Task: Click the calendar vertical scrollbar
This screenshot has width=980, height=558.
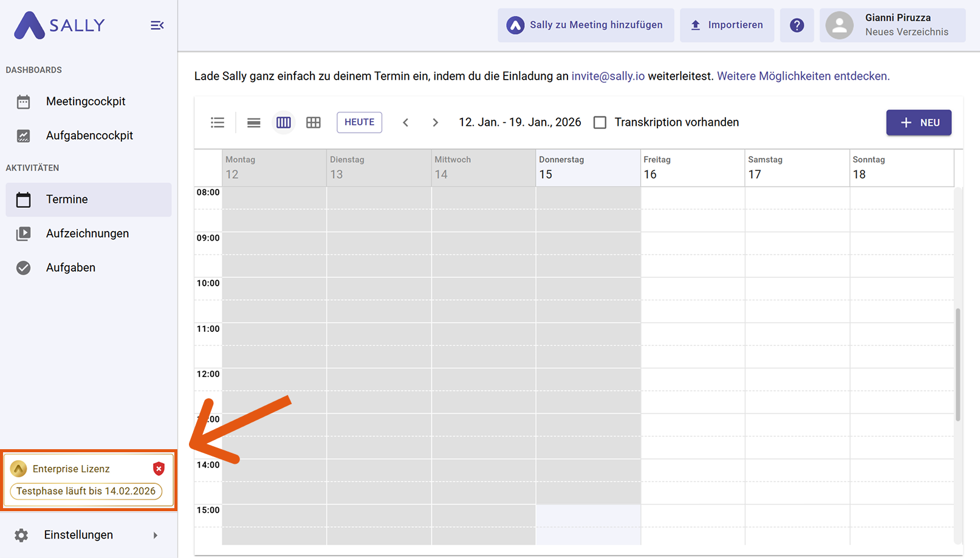Action: tap(958, 365)
